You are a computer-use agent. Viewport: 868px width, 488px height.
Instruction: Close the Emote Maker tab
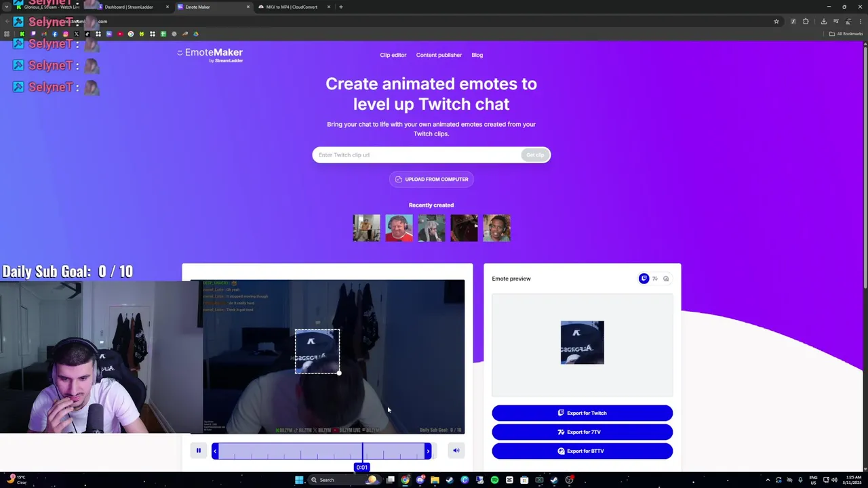pyautogui.click(x=248, y=7)
